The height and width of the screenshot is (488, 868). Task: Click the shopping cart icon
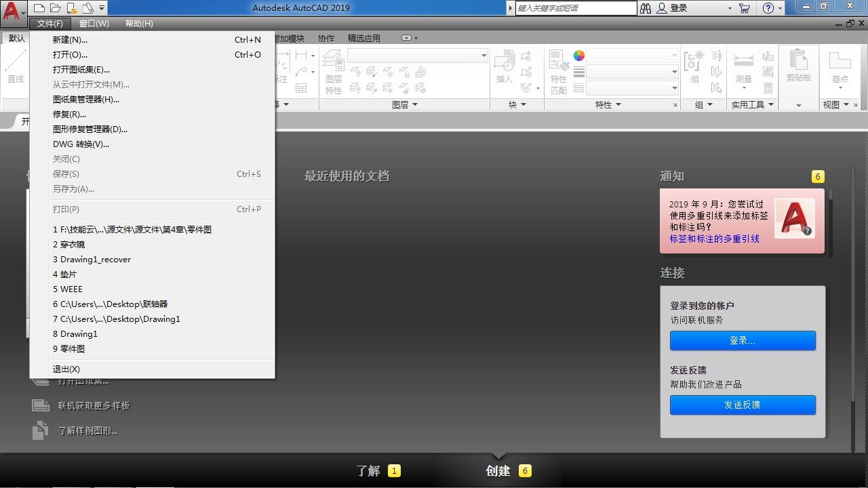coord(745,8)
